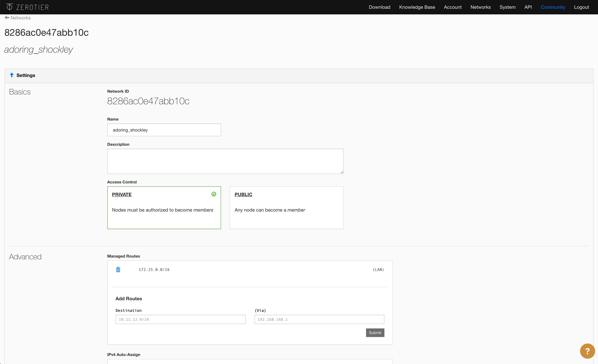The image size is (598, 364).
Task: Submit the new managed route
Action: pyautogui.click(x=375, y=333)
